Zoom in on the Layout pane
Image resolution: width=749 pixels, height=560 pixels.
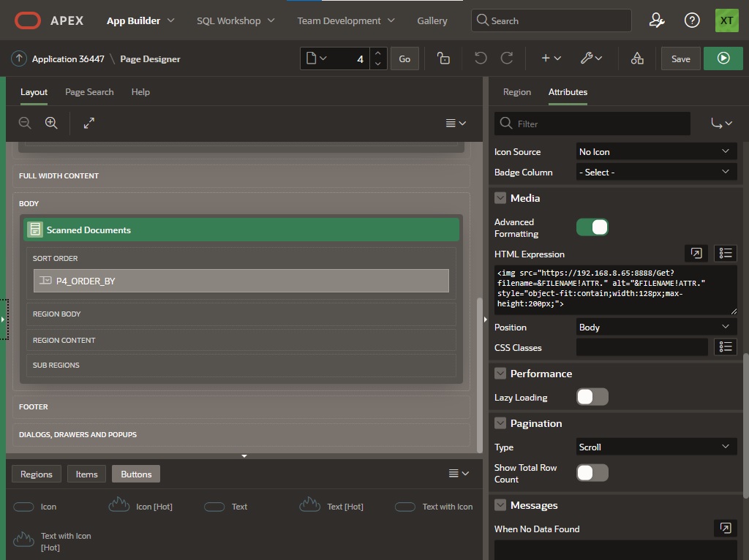tap(51, 123)
